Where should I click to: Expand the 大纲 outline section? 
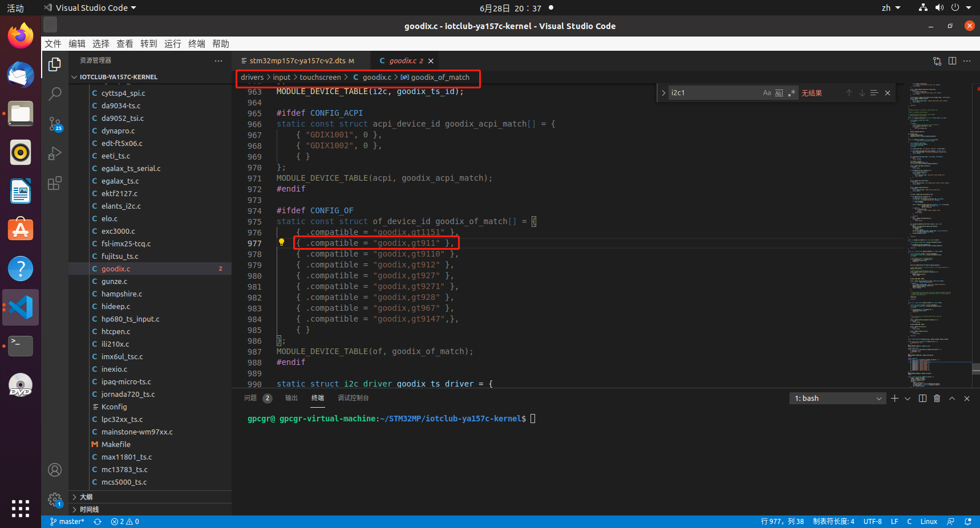[150, 497]
